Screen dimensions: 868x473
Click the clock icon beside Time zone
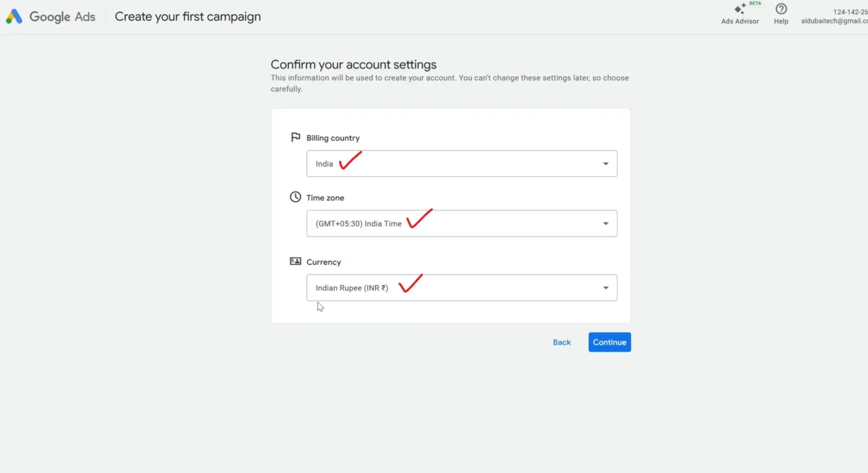(x=295, y=197)
